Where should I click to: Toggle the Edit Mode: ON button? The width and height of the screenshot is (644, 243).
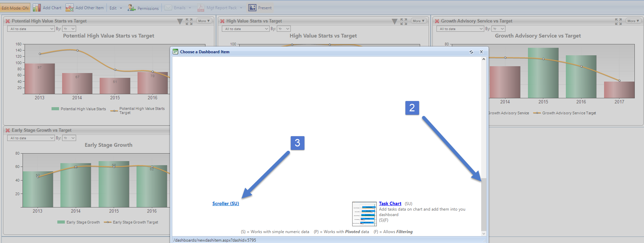(15, 8)
